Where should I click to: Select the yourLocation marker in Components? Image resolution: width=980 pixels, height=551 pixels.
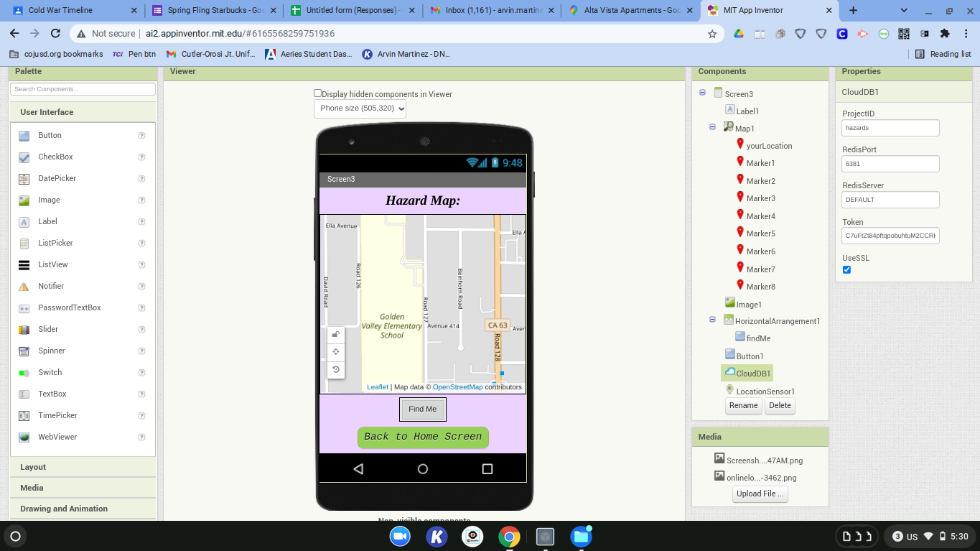point(769,146)
